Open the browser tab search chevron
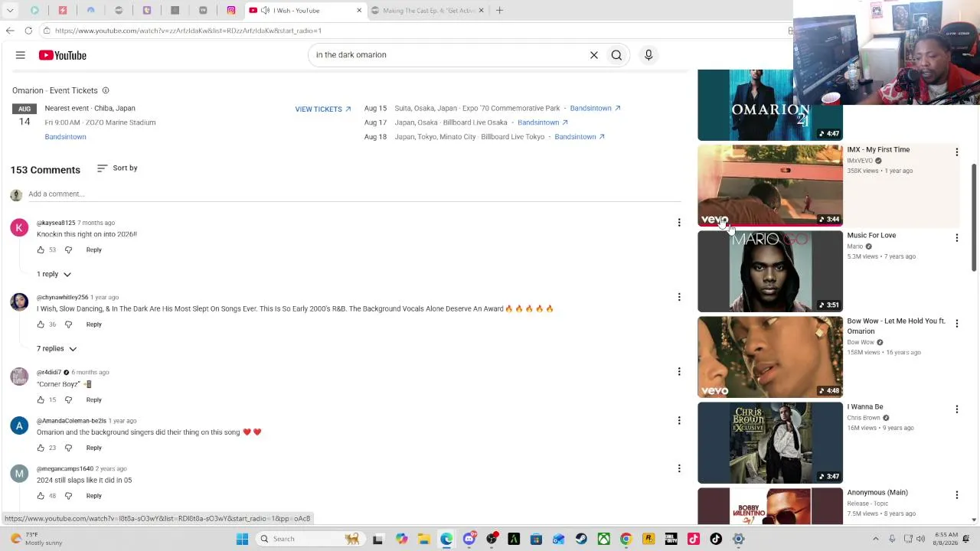Image resolution: width=980 pixels, height=551 pixels. click(x=10, y=11)
